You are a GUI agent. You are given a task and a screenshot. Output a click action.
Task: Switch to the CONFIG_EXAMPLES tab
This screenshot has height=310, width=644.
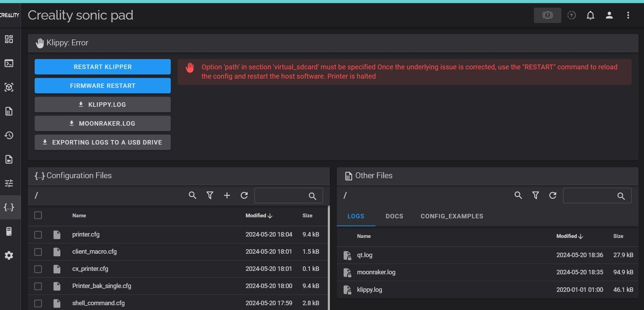[x=452, y=216]
